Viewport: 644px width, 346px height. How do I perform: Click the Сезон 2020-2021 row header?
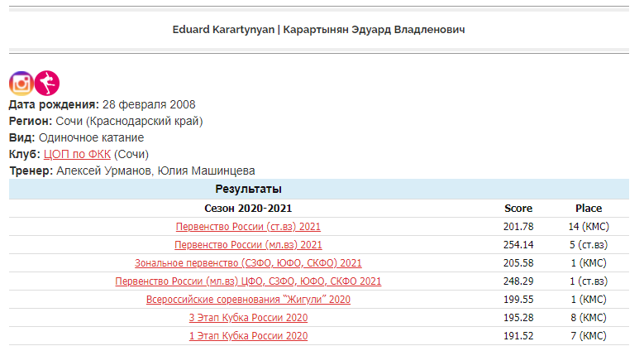pyautogui.click(x=248, y=208)
